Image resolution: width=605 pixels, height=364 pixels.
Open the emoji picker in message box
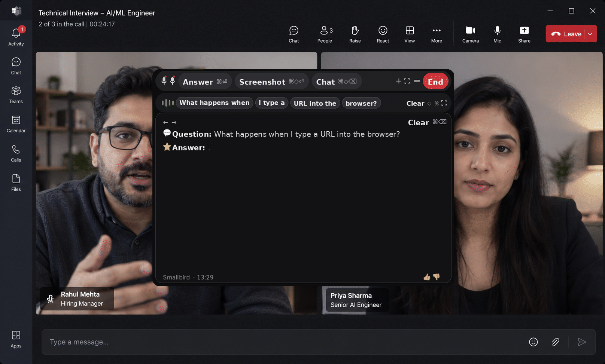point(533,342)
